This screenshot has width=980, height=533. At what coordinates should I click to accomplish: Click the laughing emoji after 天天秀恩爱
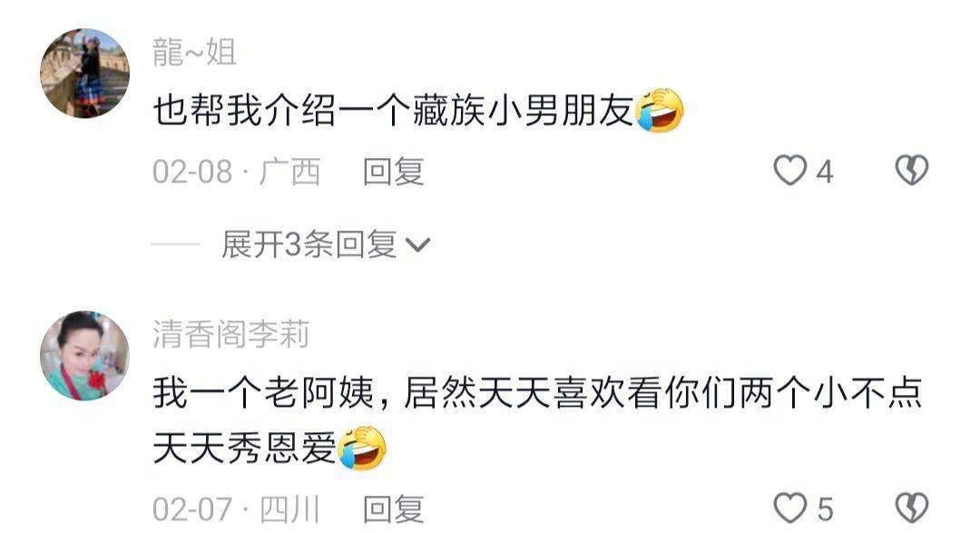pyautogui.click(x=362, y=448)
